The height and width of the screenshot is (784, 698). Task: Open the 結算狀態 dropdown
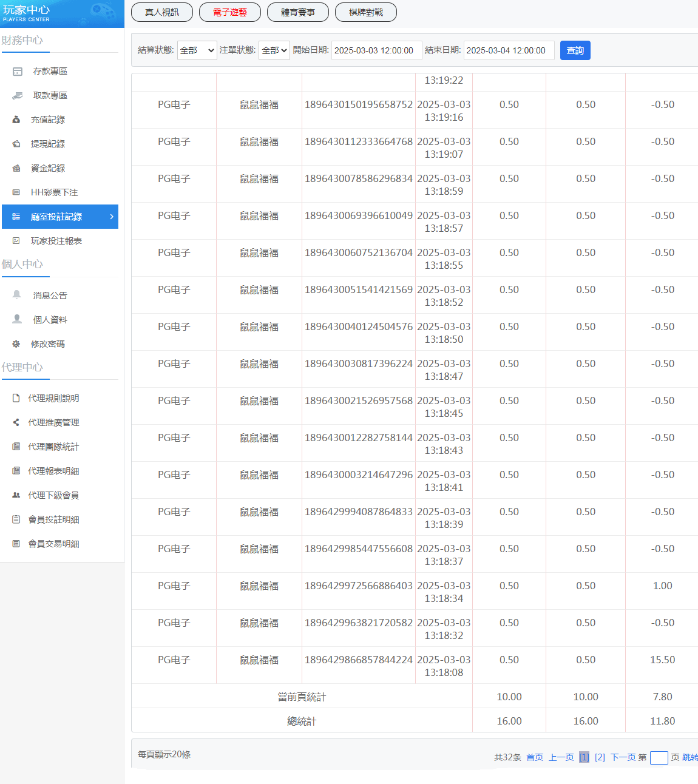click(197, 50)
